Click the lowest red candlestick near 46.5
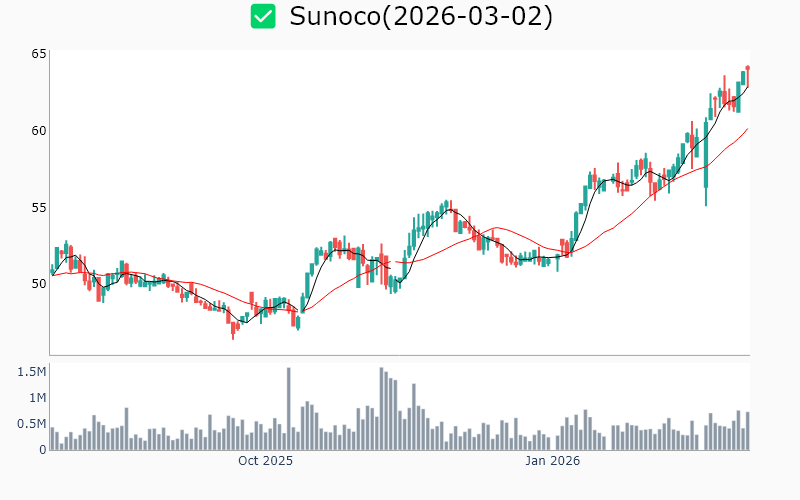800x500 pixels. [x=233, y=328]
